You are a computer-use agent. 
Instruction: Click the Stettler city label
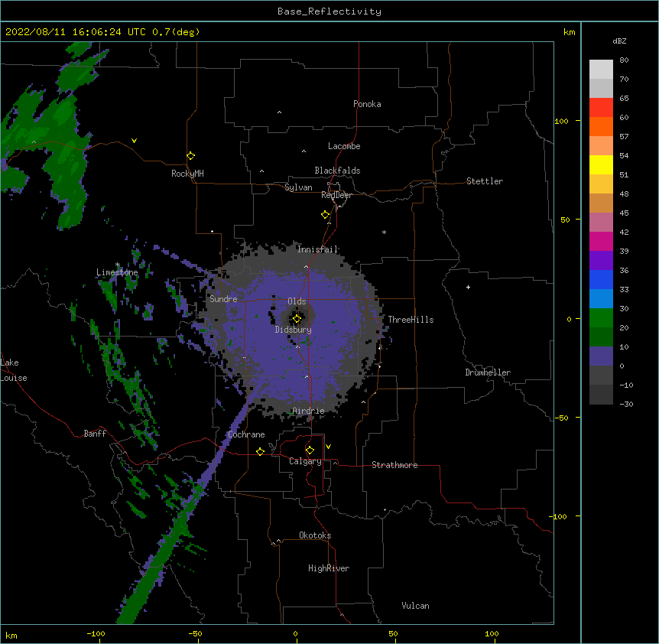pyautogui.click(x=485, y=181)
